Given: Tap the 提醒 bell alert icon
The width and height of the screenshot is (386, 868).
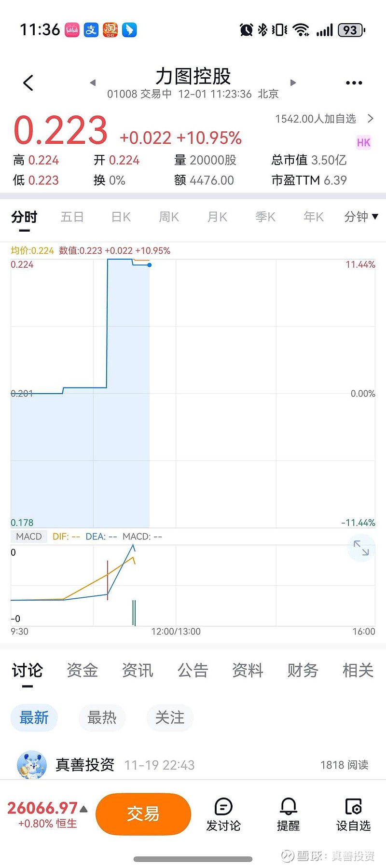Looking at the screenshot, I should [x=289, y=807].
